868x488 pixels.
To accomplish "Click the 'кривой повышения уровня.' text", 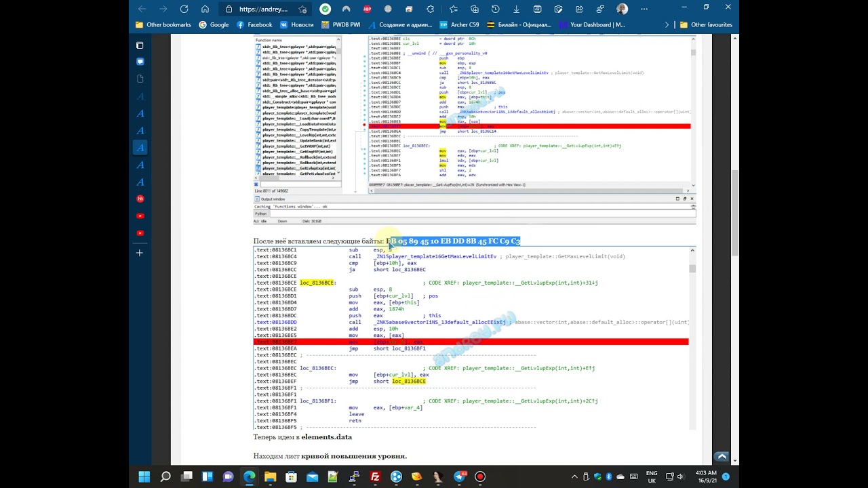I will 354,457.
